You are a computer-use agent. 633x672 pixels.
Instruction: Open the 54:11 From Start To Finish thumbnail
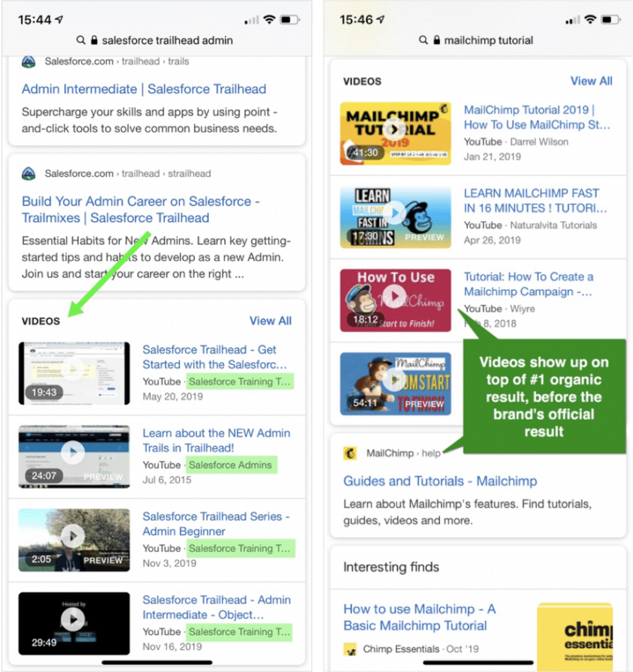(x=395, y=384)
